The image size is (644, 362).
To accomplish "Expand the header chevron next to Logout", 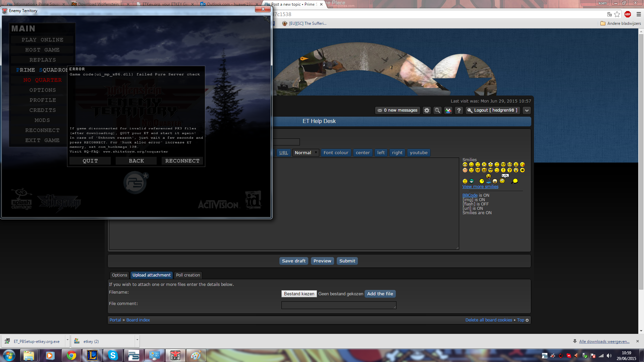I will (527, 110).
